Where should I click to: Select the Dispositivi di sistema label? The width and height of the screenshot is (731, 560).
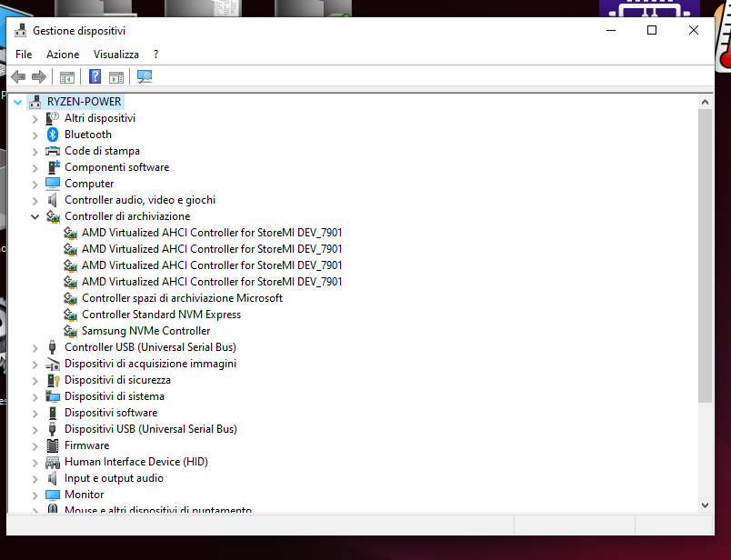tap(115, 396)
